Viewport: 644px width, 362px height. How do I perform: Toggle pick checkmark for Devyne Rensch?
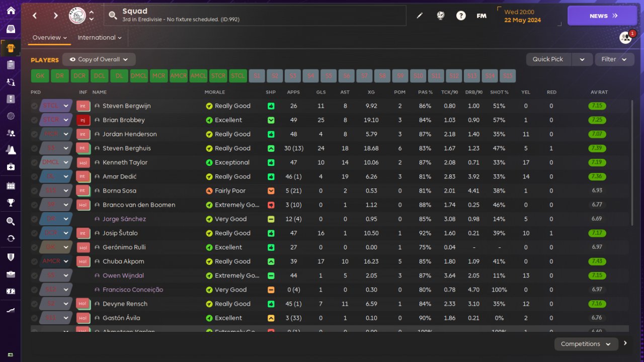click(34, 304)
